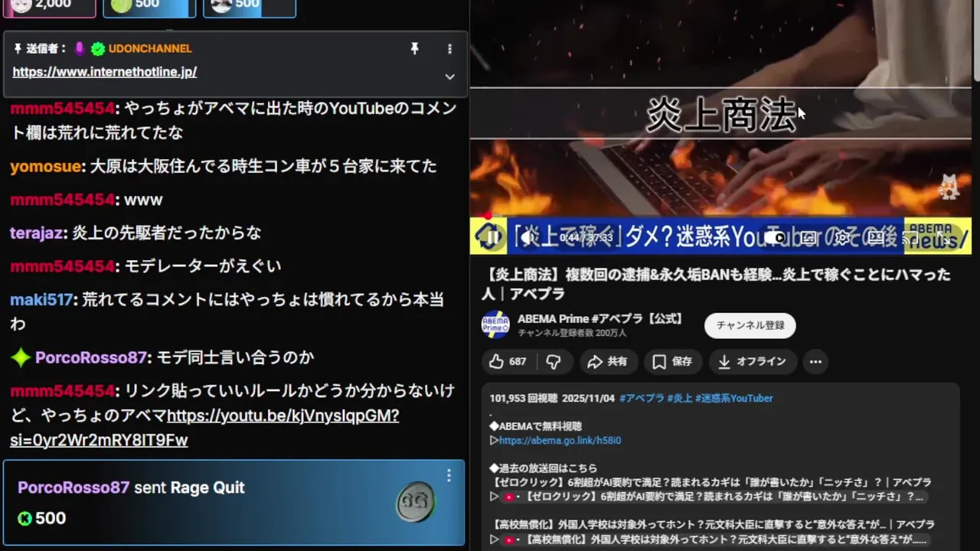Switch to theater mode view
The width and height of the screenshot is (980, 551).
pos(876,237)
